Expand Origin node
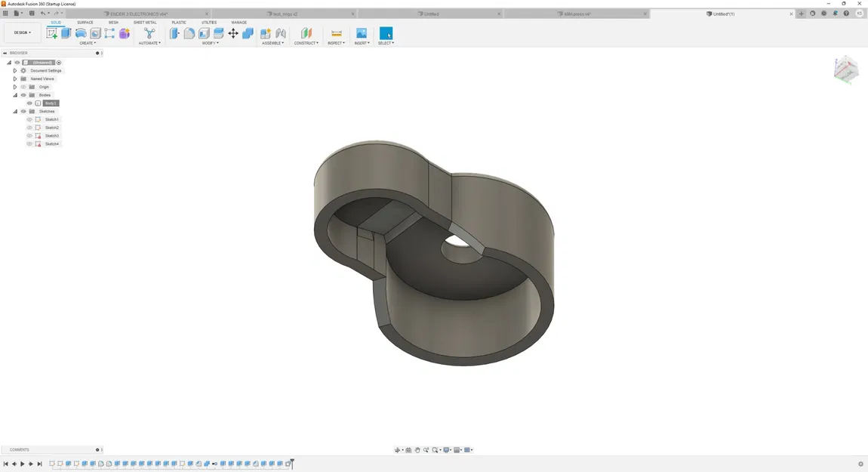Screen dimensions: 868x472 tap(15, 87)
